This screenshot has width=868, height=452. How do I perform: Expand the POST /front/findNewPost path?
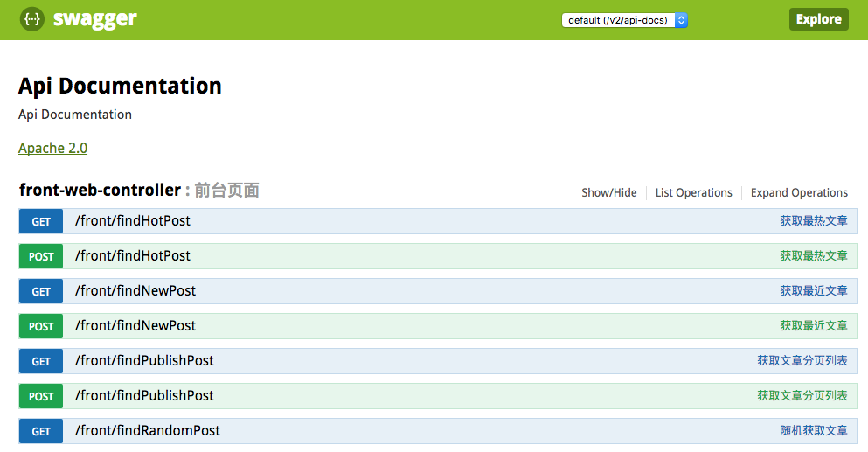(135, 326)
